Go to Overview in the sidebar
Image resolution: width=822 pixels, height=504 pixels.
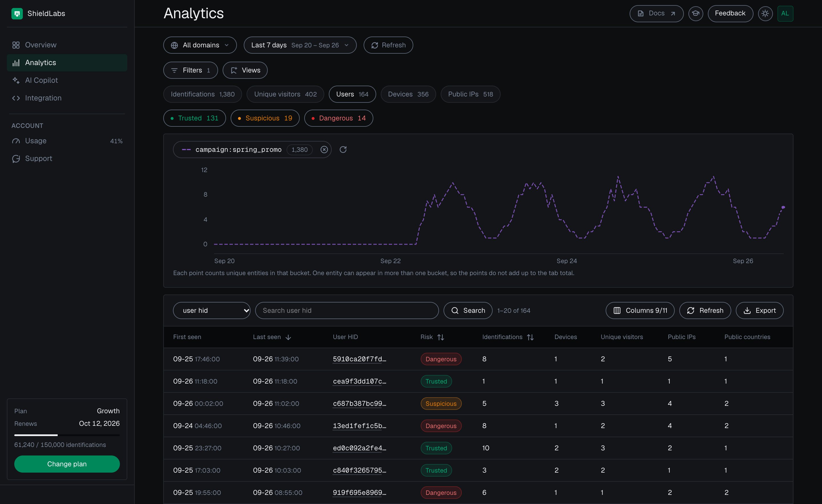[x=67, y=45]
